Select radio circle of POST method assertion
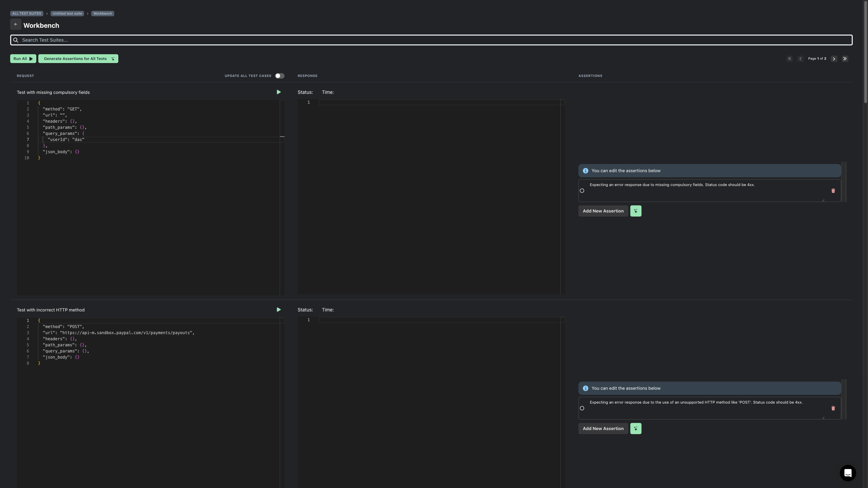Image resolution: width=868 pixels, height=488 pixels. [x=582, y=408]
